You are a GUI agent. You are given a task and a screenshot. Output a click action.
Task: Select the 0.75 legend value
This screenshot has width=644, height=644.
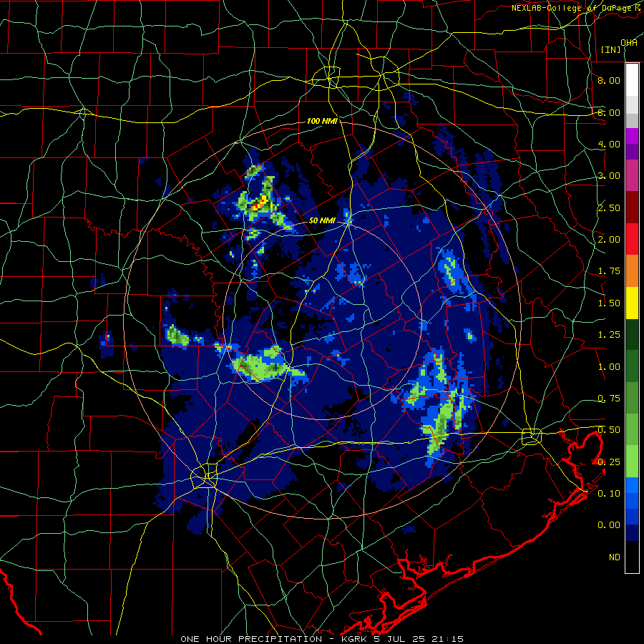click(609, 399)
